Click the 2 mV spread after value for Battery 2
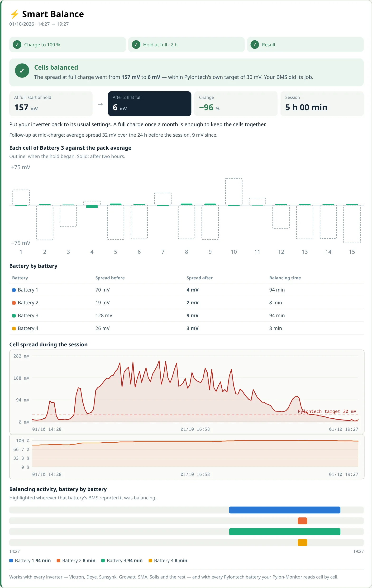 point(193,303)
